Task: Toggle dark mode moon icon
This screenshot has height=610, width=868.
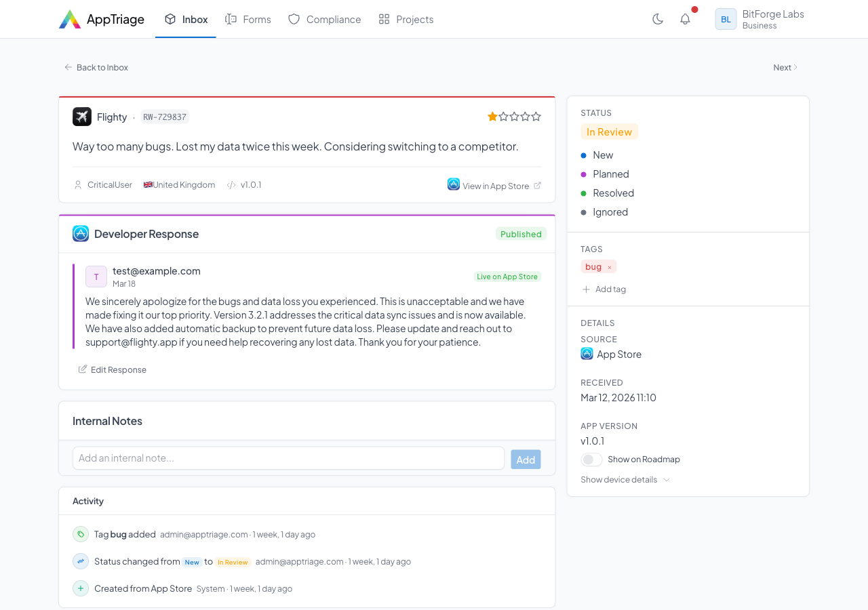Action: (x=657, y=19)
